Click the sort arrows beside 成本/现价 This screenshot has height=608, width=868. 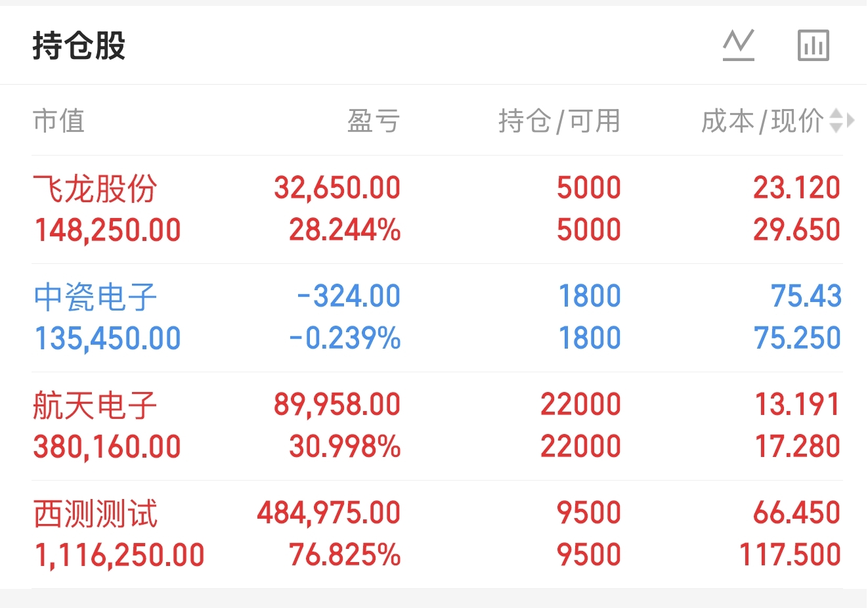(836, 121)
